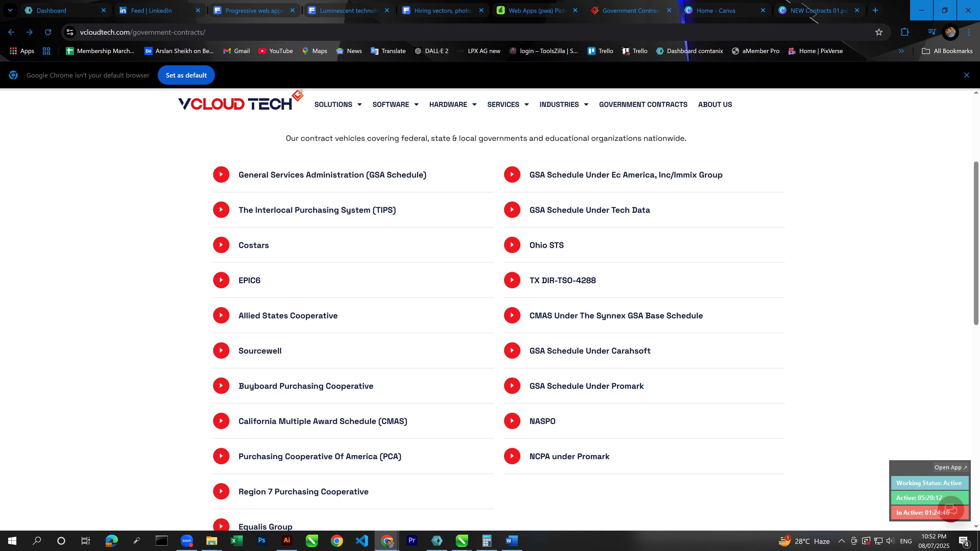The height and width of the screenshot is (551, 980).
Task: Open Region 7 Purchasing Cooperative link
Action: (x=303, y=491)
